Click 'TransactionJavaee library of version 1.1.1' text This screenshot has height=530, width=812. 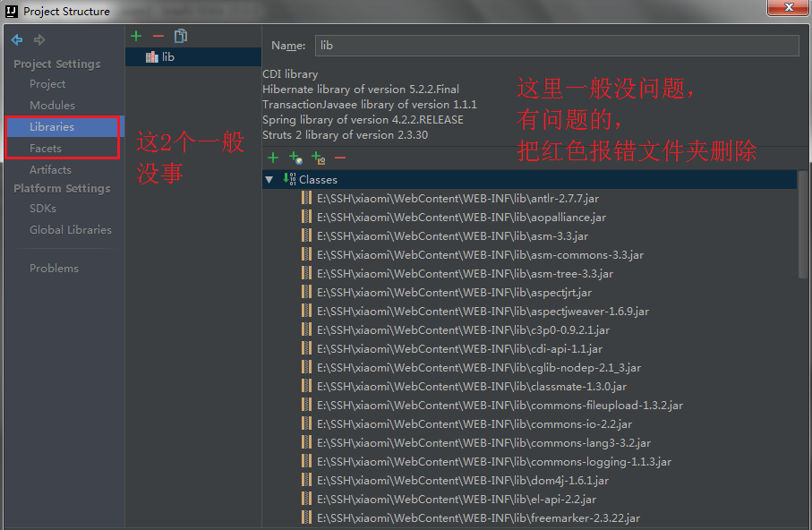(369, 104)
